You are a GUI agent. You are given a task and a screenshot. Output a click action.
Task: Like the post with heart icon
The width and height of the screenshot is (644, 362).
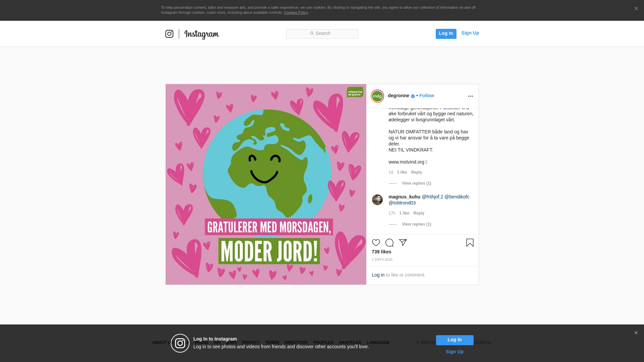(376, 243)
